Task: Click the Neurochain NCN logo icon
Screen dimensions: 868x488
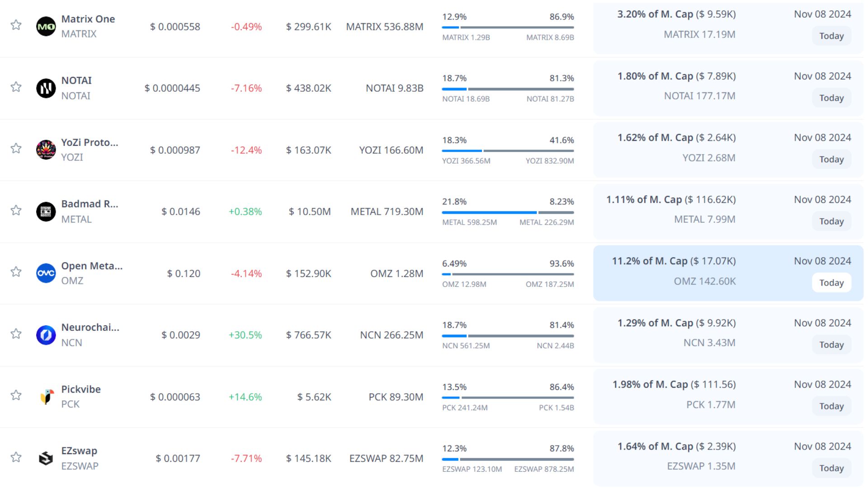Action: click(x=46, y=335)
